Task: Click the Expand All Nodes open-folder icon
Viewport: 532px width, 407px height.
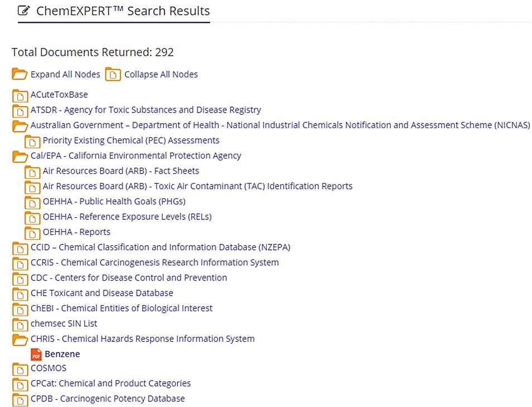Action: [x=19, y=74]
